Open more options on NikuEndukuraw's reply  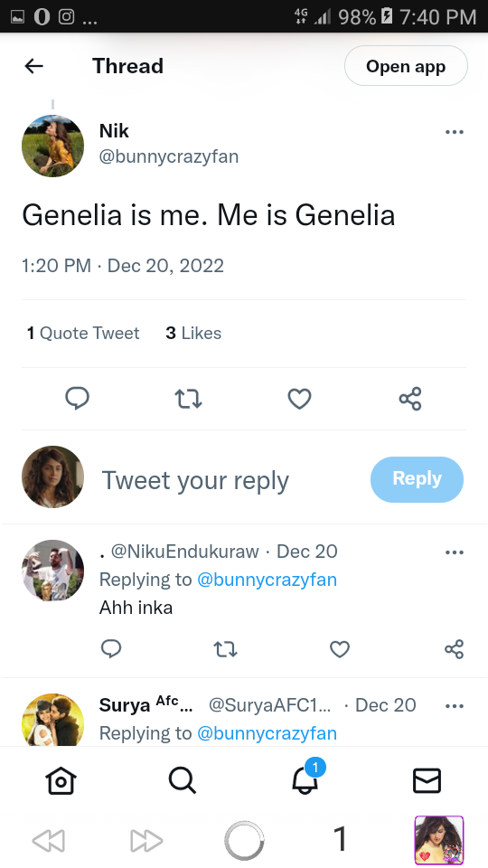click(454, 552)
